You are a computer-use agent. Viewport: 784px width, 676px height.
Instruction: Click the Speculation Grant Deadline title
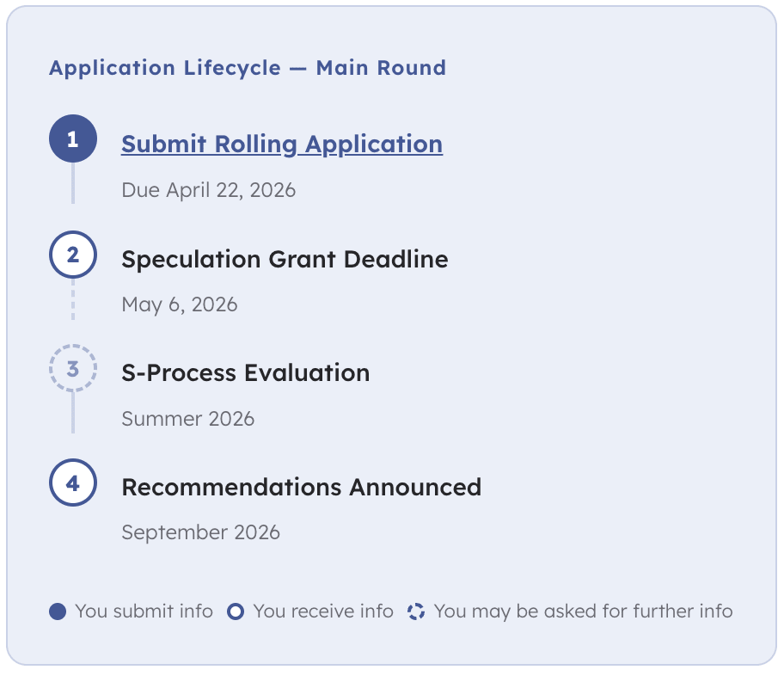(285, 259)
